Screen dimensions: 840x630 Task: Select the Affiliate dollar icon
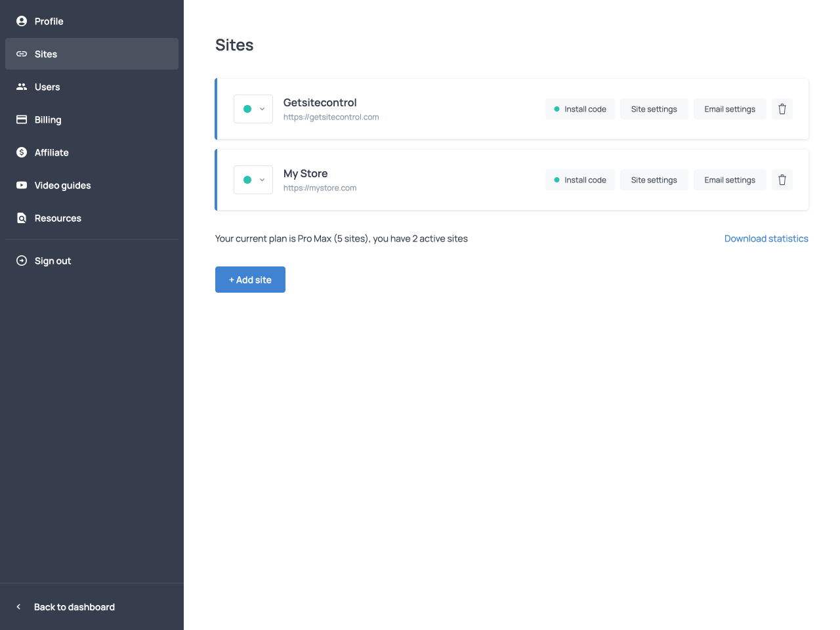coord(22,152)
